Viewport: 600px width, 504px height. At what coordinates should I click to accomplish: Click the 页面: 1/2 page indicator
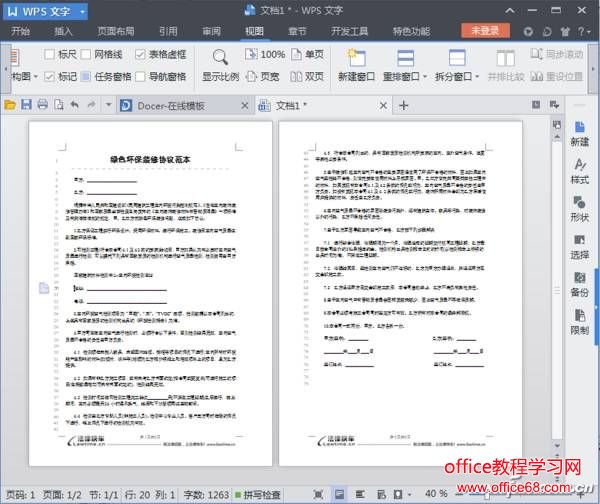click(x=62, y=495)
